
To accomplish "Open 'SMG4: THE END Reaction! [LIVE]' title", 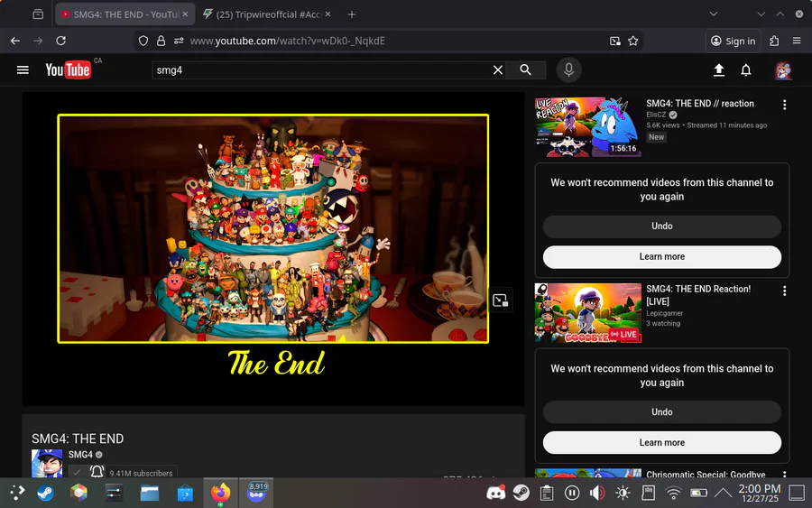I will [x=698, y=295].
